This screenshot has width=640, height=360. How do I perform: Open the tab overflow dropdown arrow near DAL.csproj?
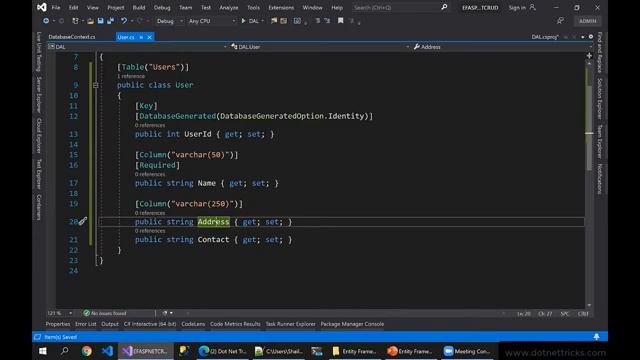tap(582, 37)
